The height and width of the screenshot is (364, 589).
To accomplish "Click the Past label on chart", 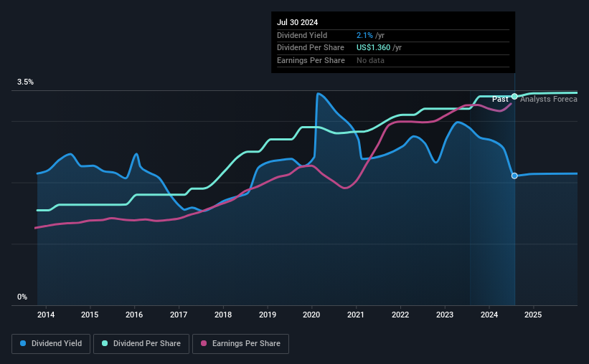I will 500,99.
